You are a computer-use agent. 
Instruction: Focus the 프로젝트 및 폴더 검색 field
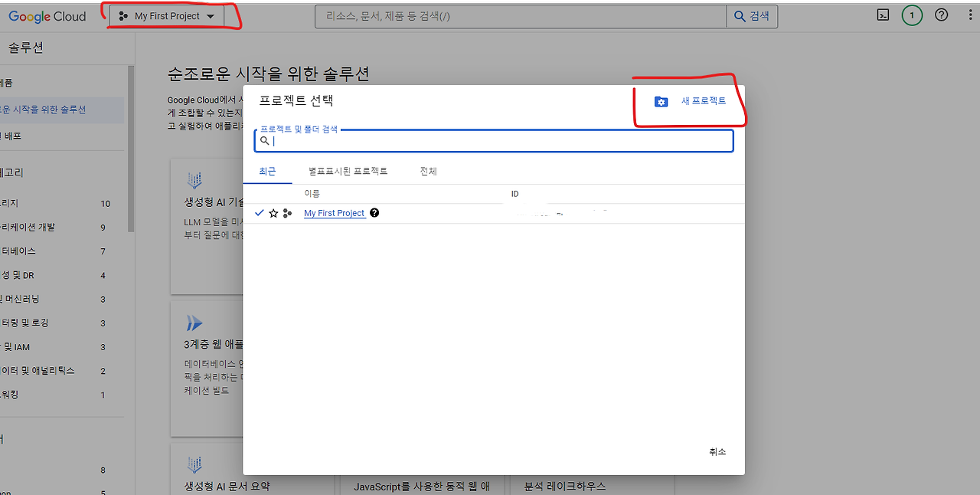(x=494, y=141)
